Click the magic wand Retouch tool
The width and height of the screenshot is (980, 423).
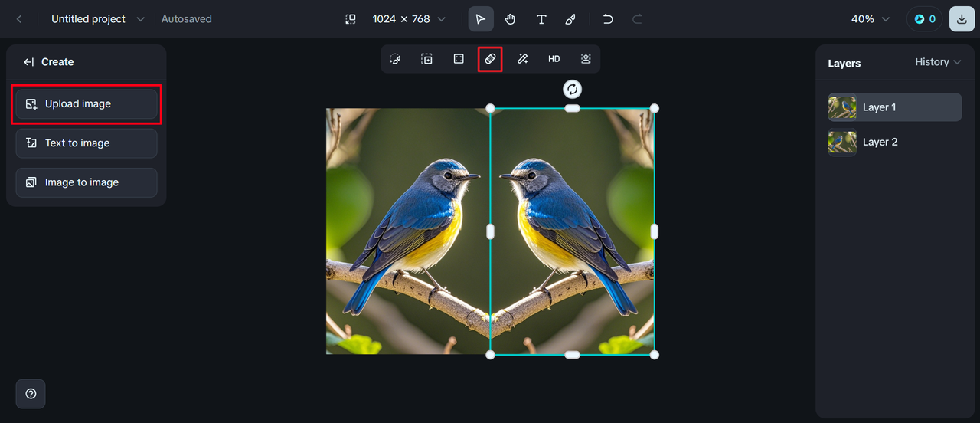coord(522,59)
